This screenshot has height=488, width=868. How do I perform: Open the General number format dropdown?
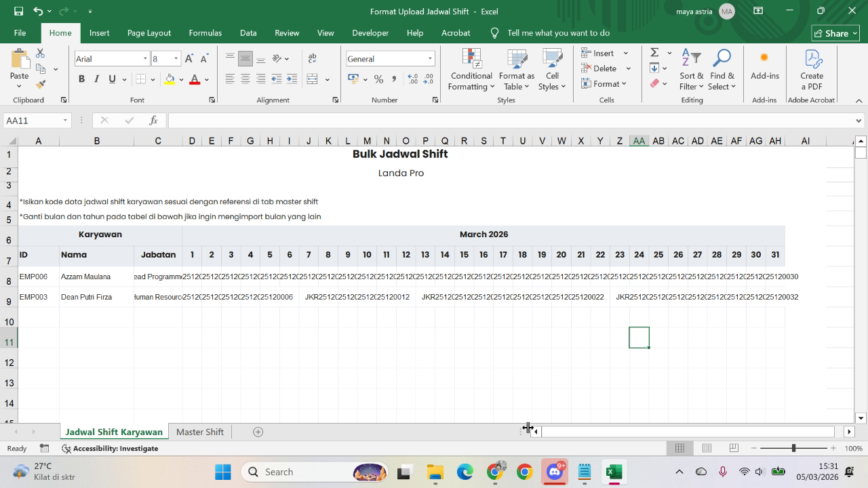tap(429, 59)
